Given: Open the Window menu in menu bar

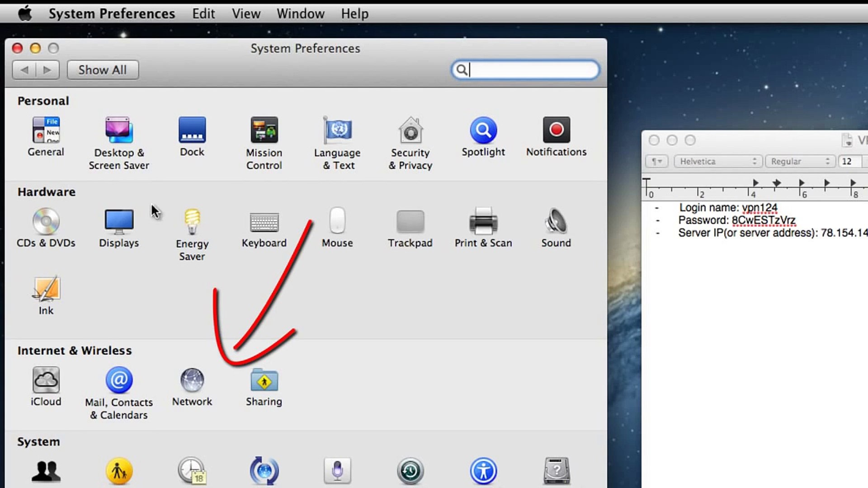Looking at the screenshot, I should [300, 14].
